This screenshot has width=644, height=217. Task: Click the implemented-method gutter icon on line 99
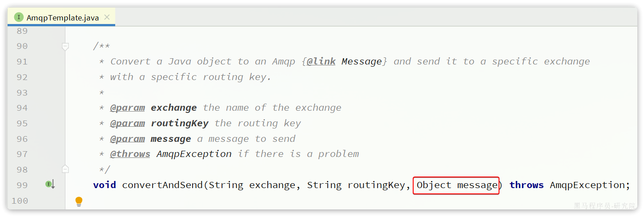click(x=50, y=184)
